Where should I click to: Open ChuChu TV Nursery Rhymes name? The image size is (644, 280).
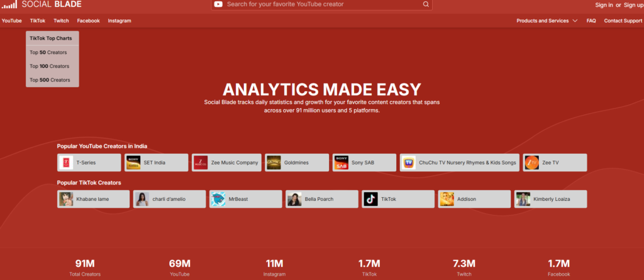[x=467, y=163]
